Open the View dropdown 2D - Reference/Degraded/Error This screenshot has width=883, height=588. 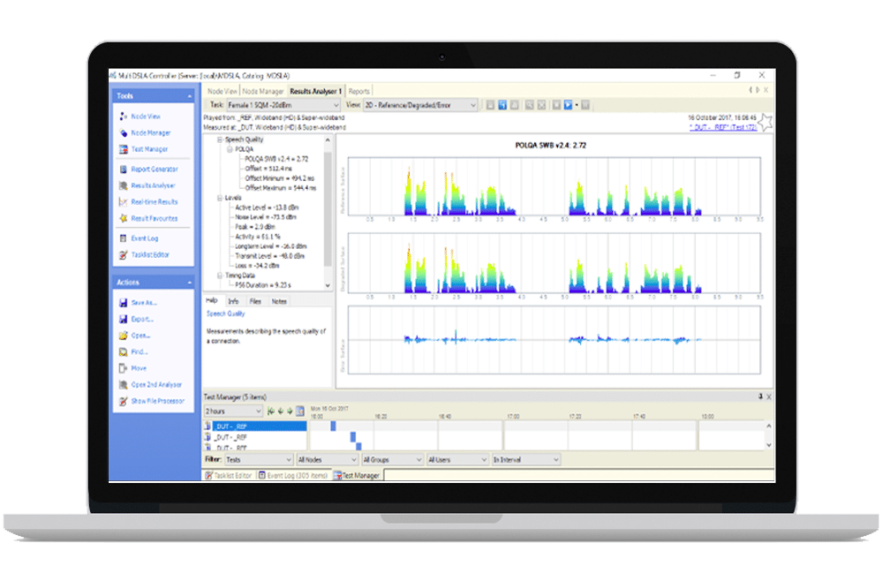(420, 105)
